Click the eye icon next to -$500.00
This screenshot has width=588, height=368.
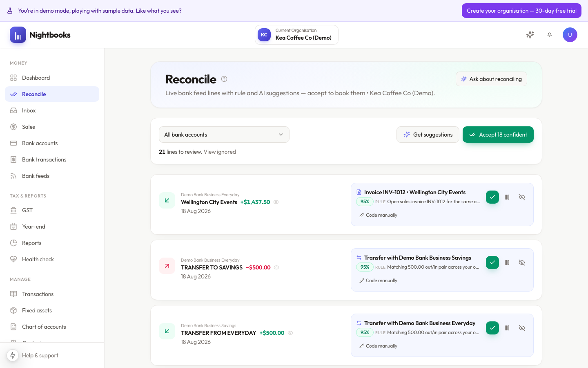coord(276,267)
